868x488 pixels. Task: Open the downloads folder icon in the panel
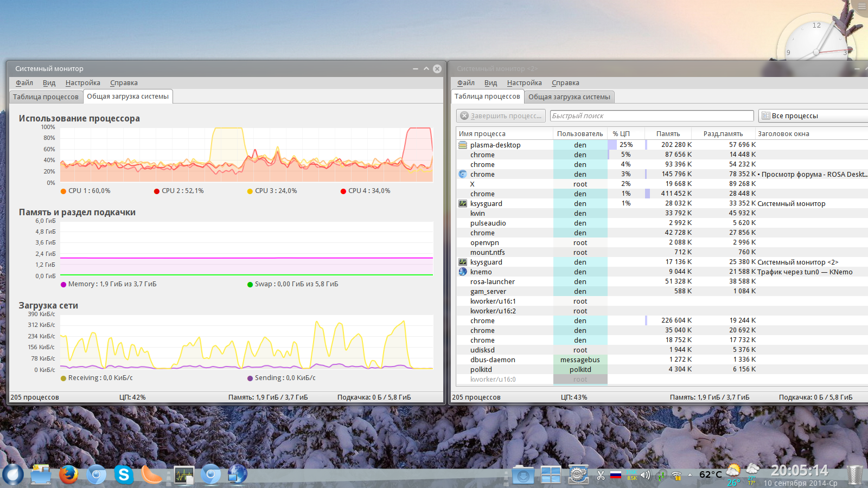[523, 476]
